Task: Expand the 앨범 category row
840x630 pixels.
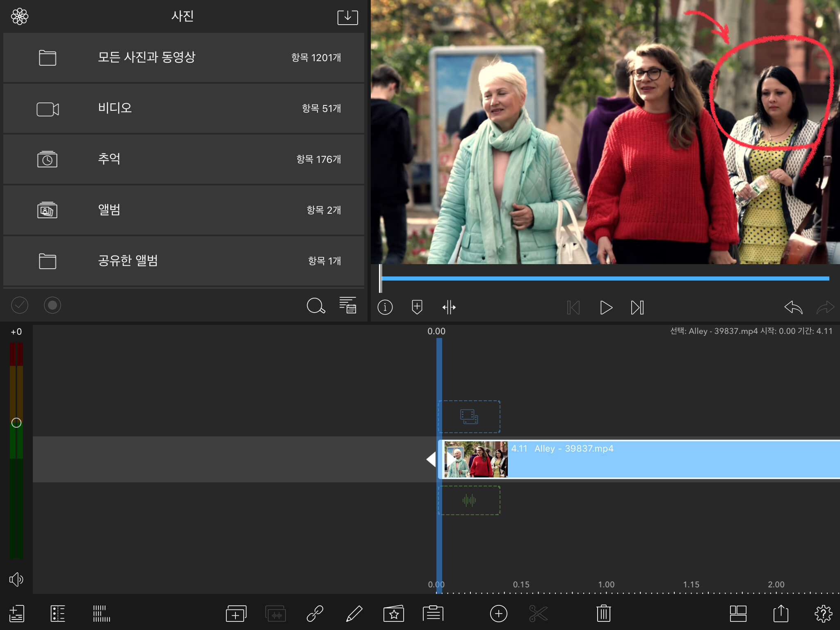Action: tap(184, 210)
